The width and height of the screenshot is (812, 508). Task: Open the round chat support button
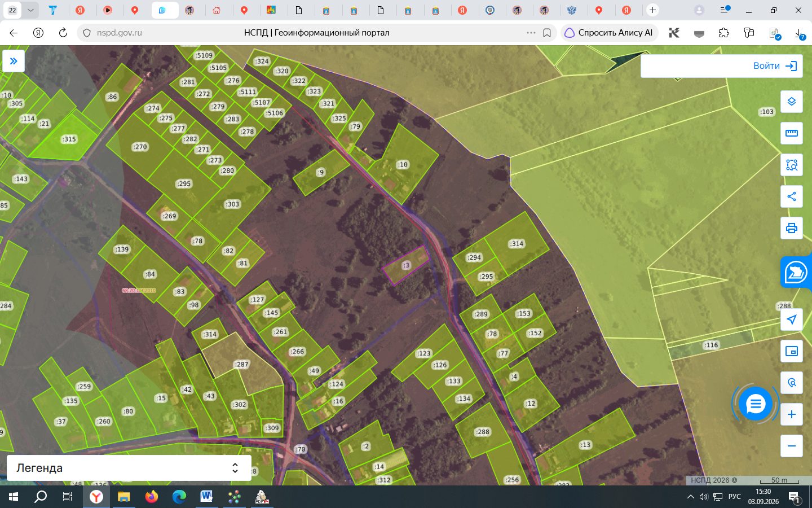(755, 404)
